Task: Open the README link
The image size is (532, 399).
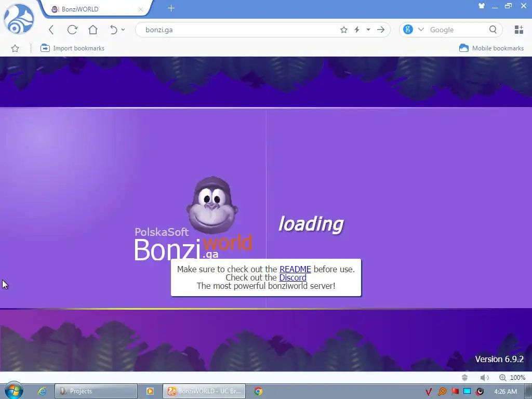Action: [295, 270]
